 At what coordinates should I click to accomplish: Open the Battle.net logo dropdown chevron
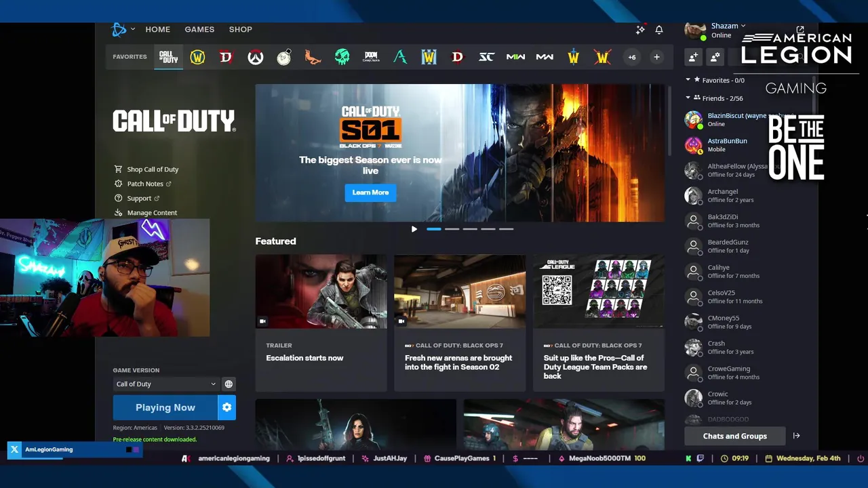tap(133, 29)
